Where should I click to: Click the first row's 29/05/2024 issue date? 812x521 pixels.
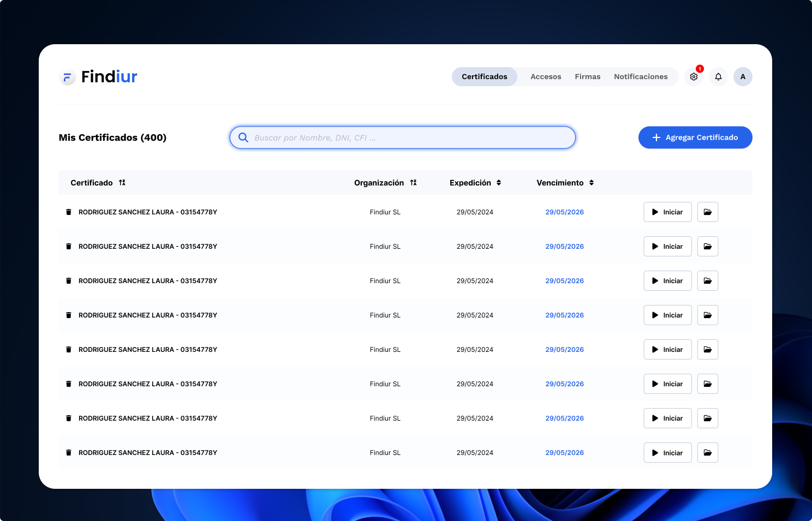pyautogui.click(x=475, y=212)
